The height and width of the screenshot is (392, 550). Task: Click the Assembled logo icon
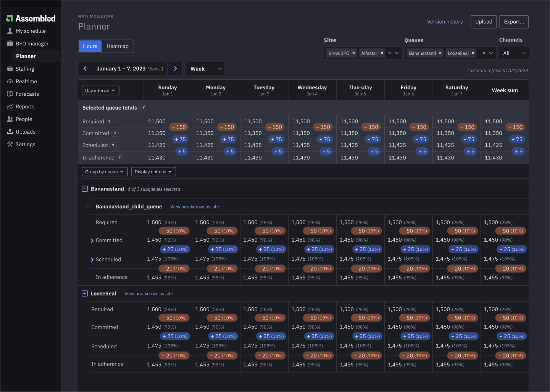coord(10,18)
